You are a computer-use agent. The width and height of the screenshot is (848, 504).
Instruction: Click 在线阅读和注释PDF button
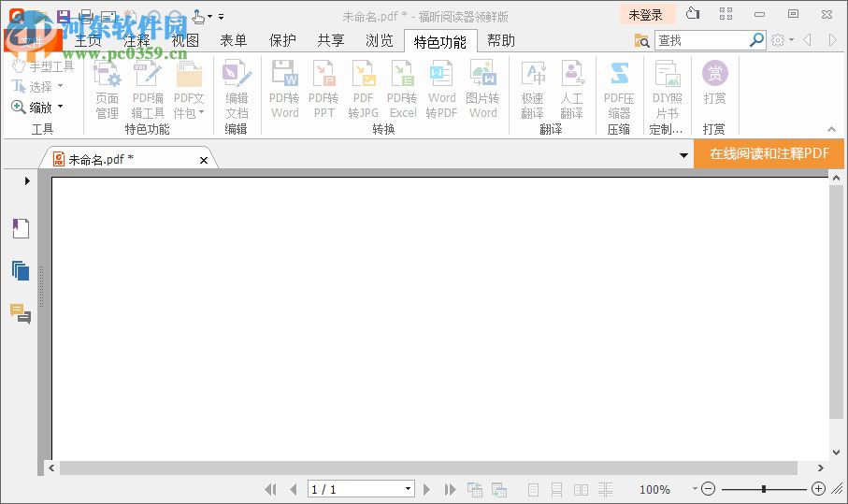click(x=769, y=153)
